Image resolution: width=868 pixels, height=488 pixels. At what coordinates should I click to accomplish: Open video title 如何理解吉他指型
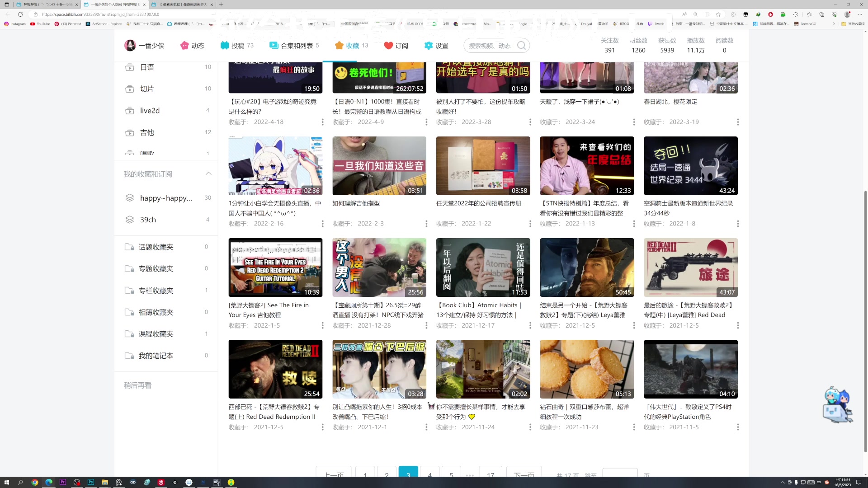[x=356, y=203]
